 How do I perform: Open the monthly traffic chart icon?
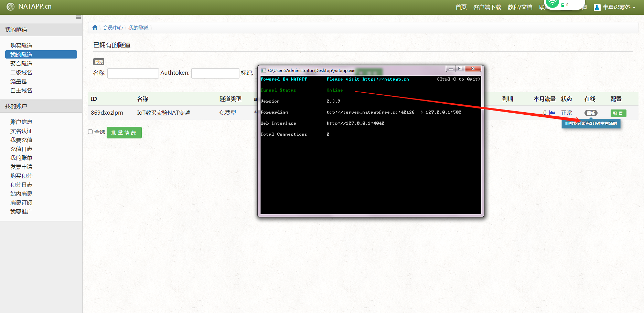(552, 113)
